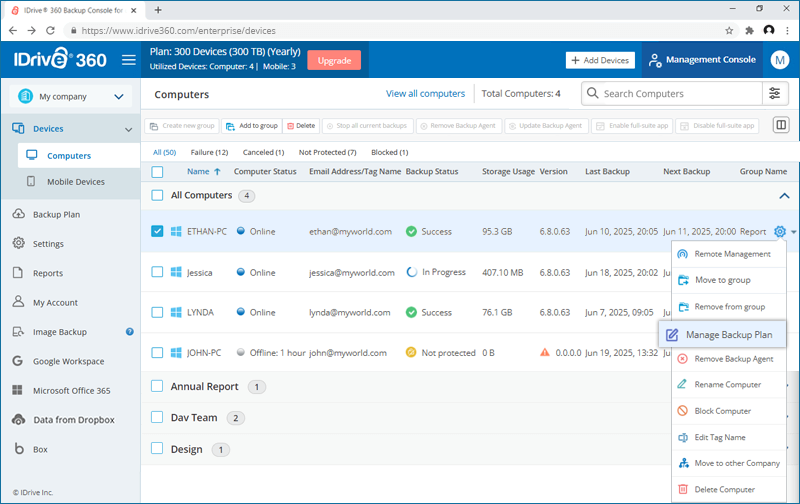Select the Jessica computer checkbox
The image size is (800, 504).
coord(157,272)
